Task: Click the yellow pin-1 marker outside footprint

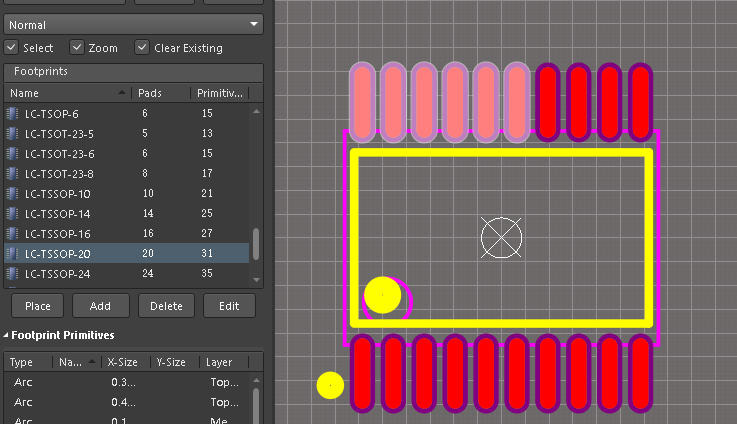Action: 330,385
